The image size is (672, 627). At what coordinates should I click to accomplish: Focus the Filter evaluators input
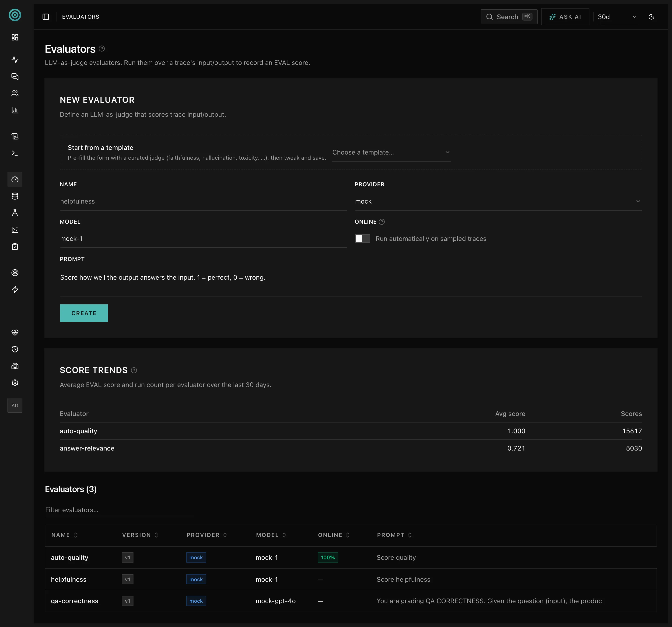pyautogui.click(x=119, y=510)
